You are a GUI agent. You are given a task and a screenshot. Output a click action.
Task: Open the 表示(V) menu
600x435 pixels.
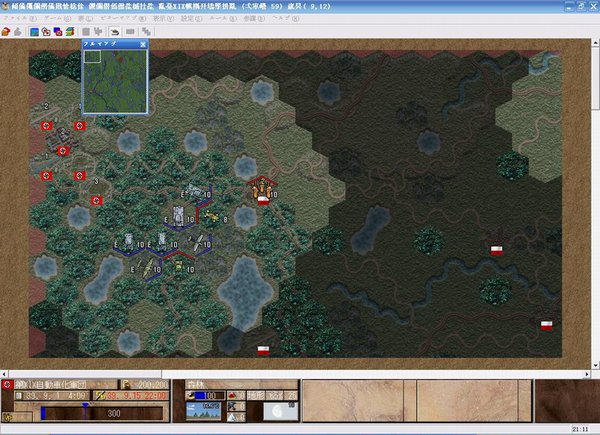click(x=163, y=18)
